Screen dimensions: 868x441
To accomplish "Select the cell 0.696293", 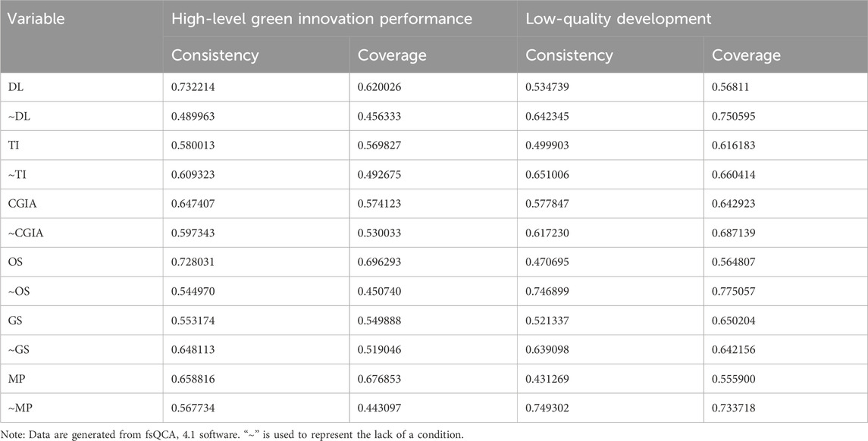I will 380,261.
